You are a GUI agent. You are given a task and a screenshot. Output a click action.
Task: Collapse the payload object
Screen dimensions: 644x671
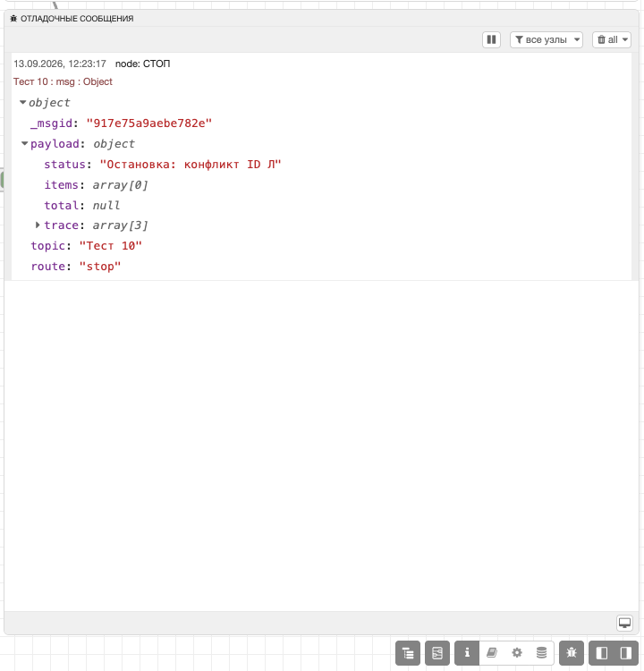click(25, 143)
